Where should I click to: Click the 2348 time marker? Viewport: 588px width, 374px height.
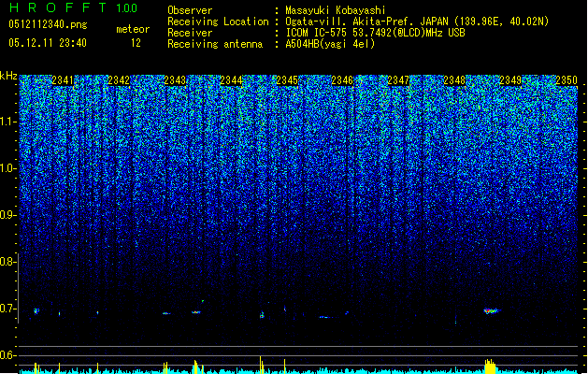click(x=454, y=79)
